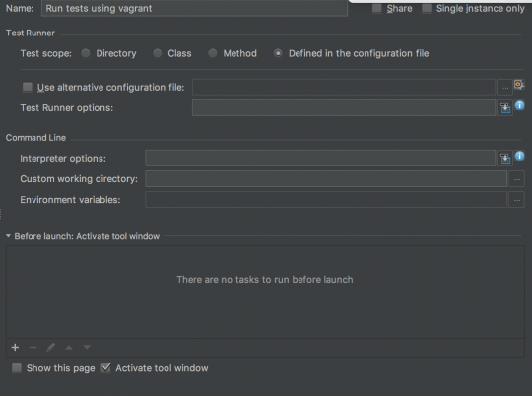This screenshot has height=396, width=532.
Task: Select Method test scope radio button
Action: [x=213, y=53]
